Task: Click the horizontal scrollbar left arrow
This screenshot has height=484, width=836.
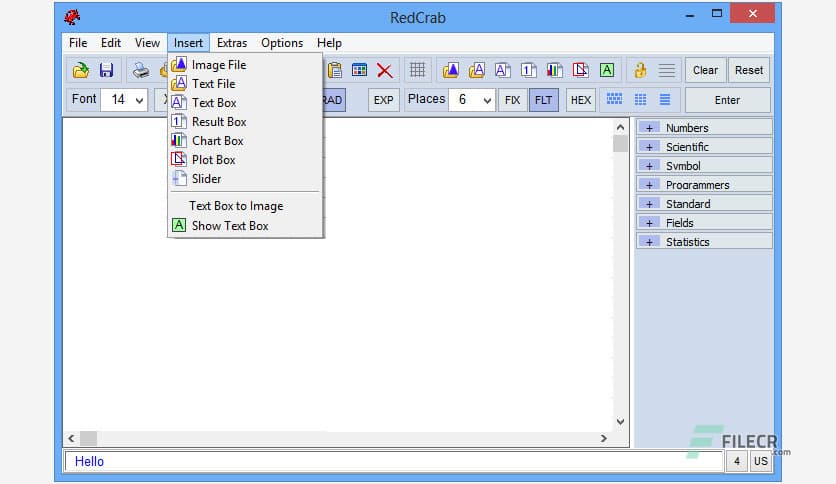Action: point(71,438)
